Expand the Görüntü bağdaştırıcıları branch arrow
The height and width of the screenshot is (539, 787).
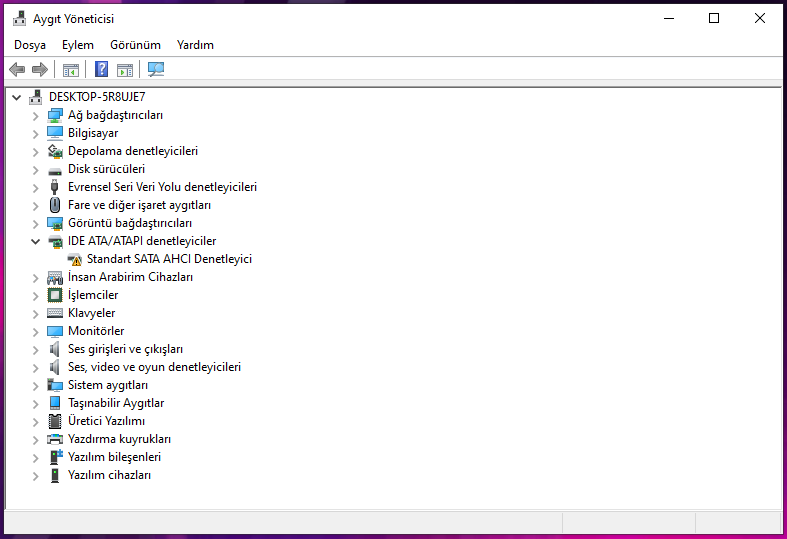pyautogui.click(x=35, y=224)
